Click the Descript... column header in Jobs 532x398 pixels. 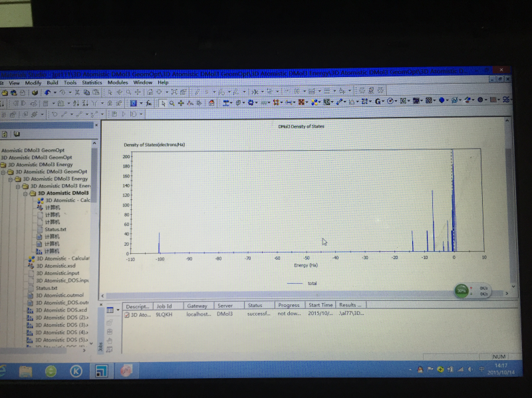(138, 306)
